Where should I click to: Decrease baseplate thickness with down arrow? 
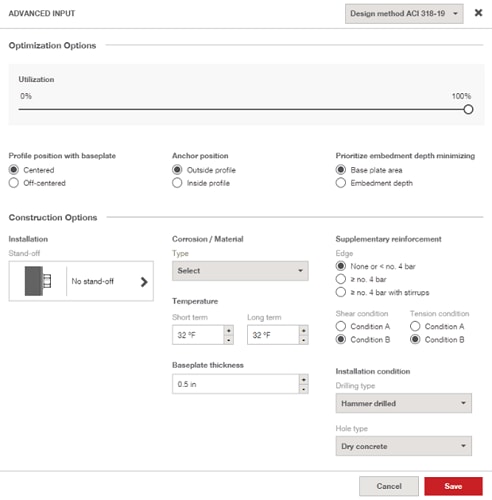(x=303, y=389)
